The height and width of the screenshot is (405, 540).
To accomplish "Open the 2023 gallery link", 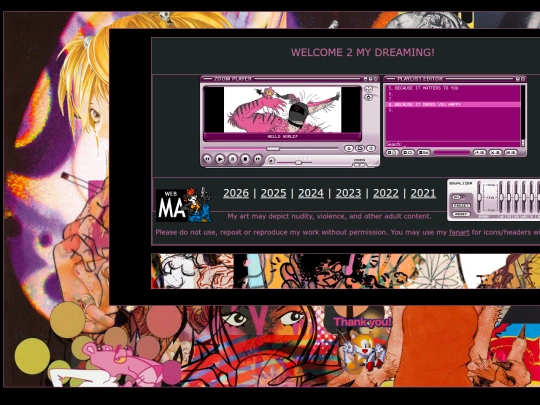I will click(x=349, y=193).
